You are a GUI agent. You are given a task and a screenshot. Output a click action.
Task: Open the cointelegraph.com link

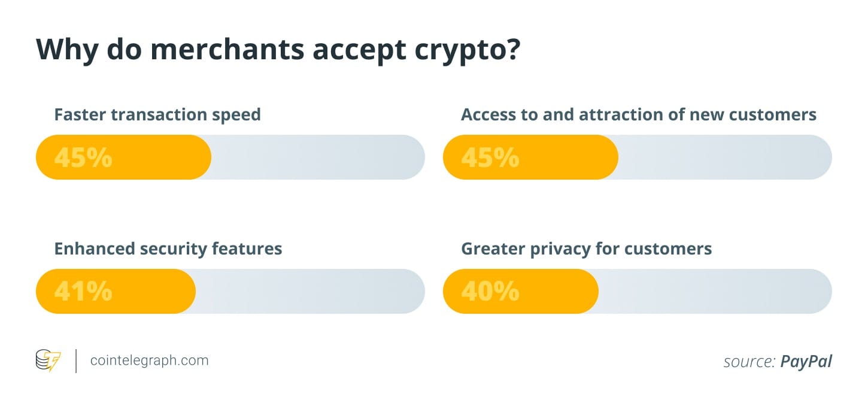point(149,360)
